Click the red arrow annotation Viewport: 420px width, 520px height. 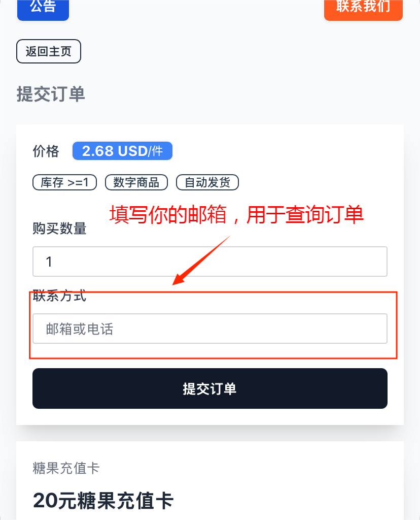(x=200, y=260)
